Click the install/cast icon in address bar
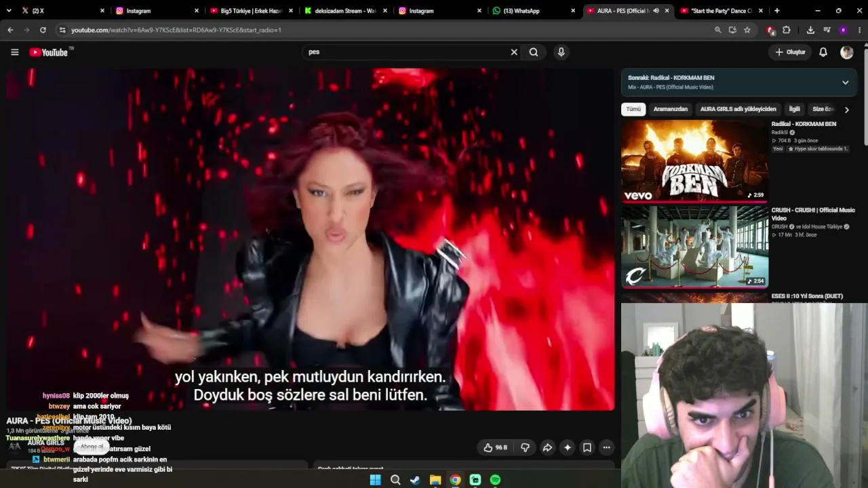868x488 pixels. (732, 30)
